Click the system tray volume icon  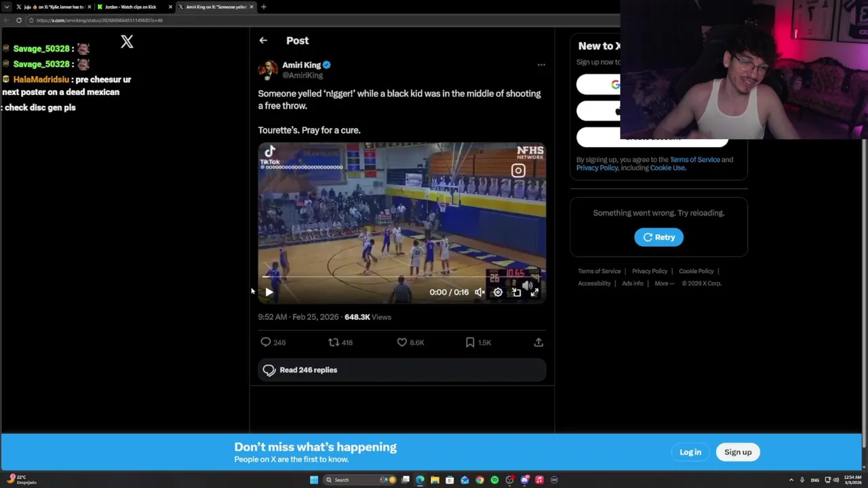coord(835,480)
